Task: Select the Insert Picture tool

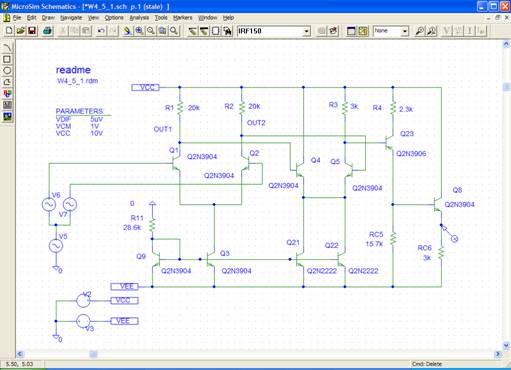Action: pos(7,117)
